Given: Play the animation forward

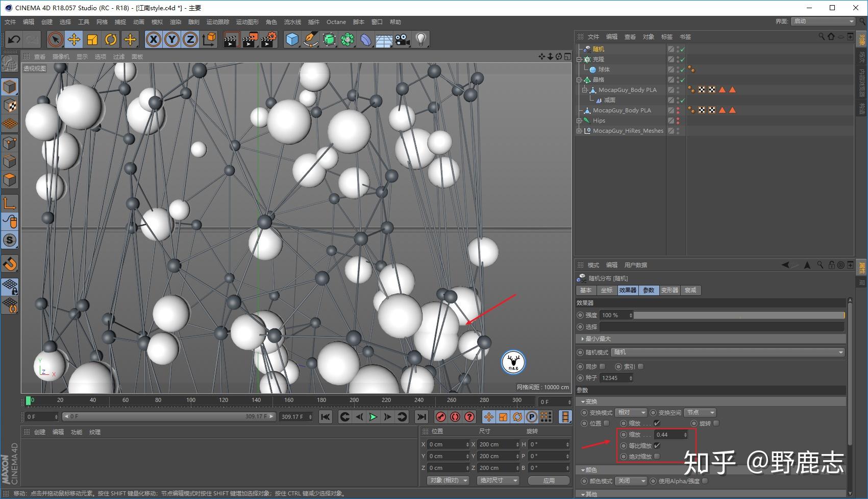Looking at the screenshot, I should click(373, 417).
